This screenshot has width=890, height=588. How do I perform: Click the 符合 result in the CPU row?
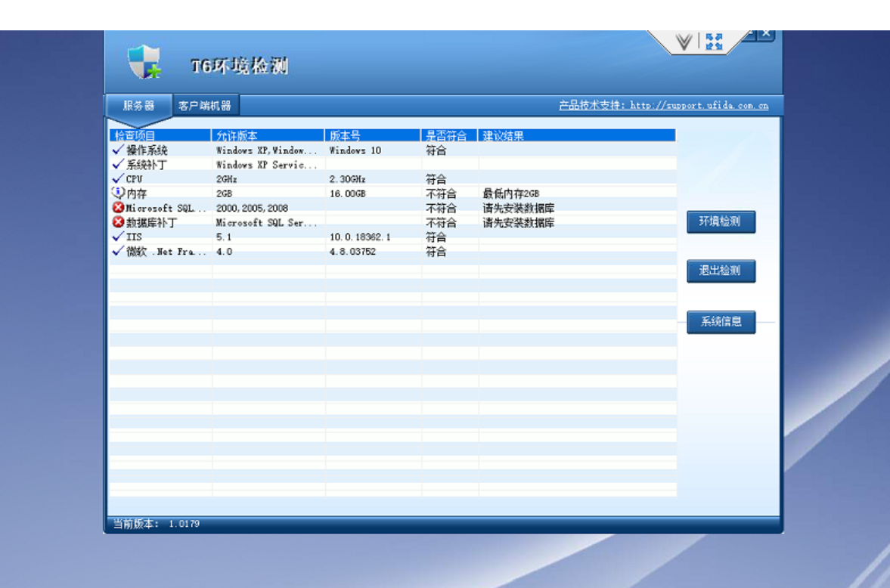click(x=436, y=179)
